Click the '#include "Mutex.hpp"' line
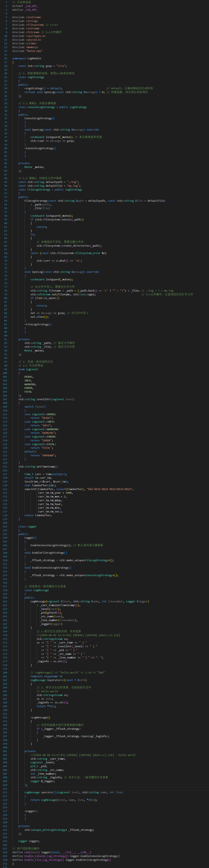This screenshot has height=868, width=209. pyautogui.click(x=28, y=51)
